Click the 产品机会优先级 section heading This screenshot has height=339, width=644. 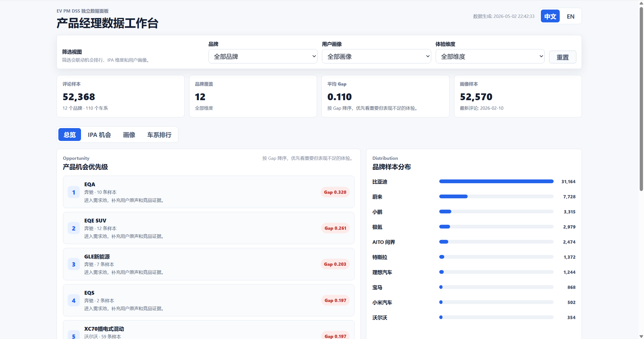85,167
